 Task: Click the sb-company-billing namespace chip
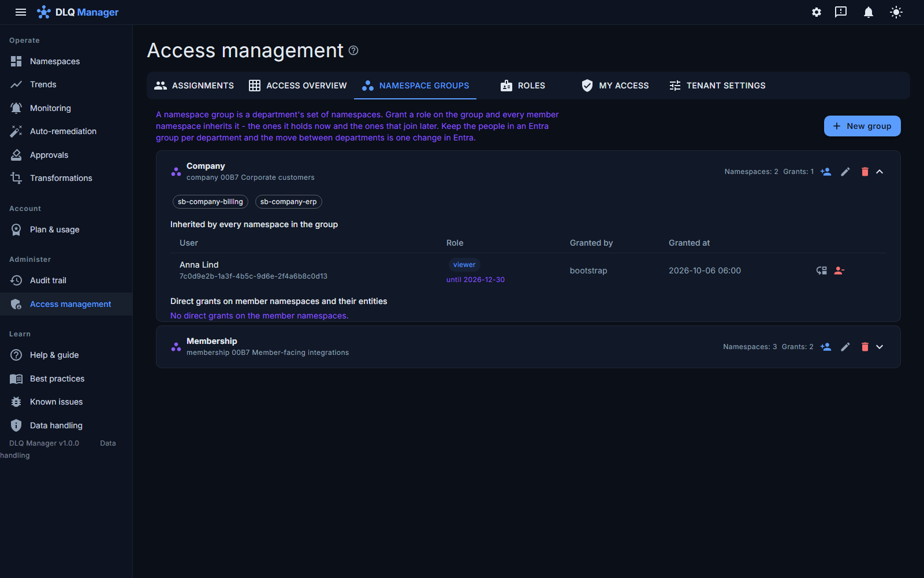tap(210, 202)
